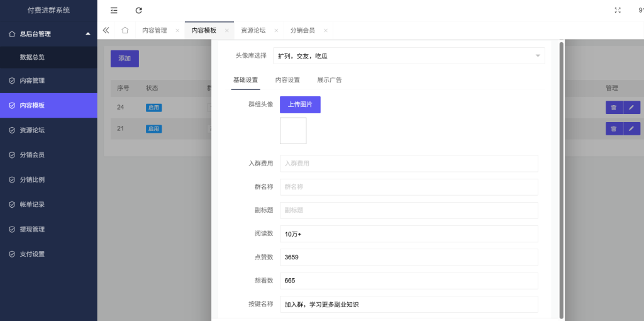Click the 管理 column header

tap(612, 88)
